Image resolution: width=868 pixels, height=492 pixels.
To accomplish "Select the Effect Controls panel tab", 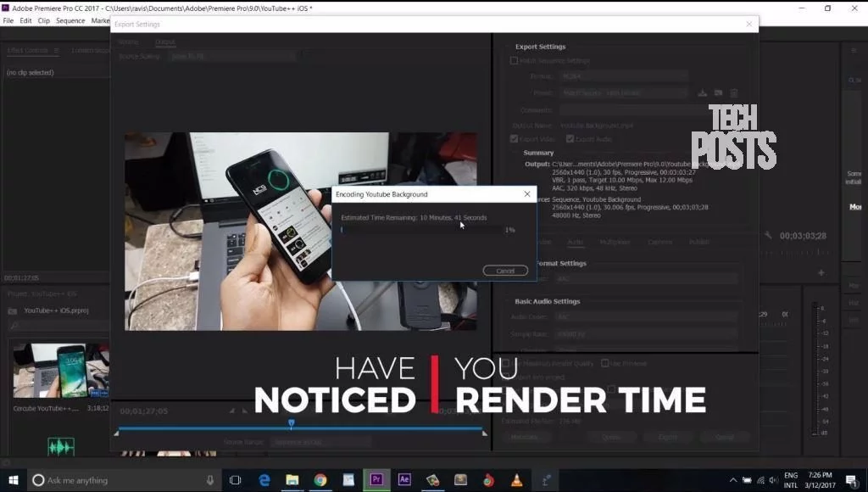I will pos(28,50).
